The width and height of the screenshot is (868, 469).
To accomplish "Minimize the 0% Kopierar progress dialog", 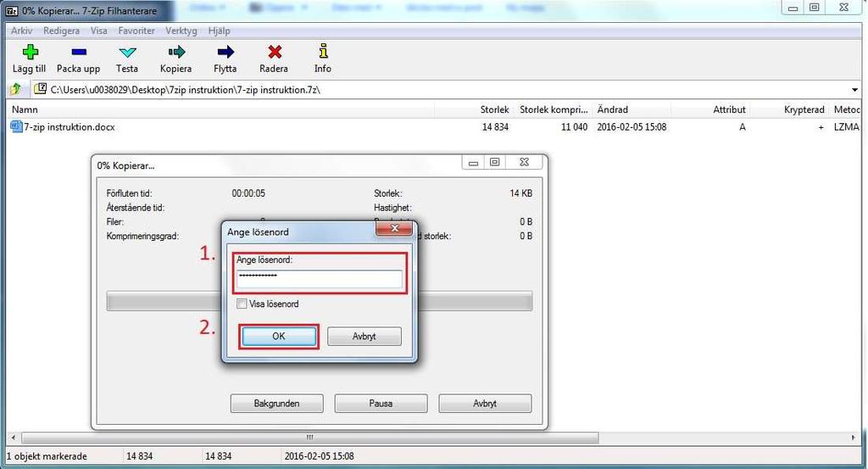I will [x=473, y=162].
